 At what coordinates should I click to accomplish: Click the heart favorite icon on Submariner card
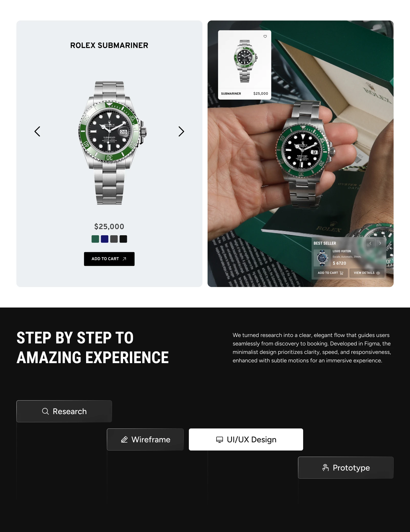[x=265, y=36]
